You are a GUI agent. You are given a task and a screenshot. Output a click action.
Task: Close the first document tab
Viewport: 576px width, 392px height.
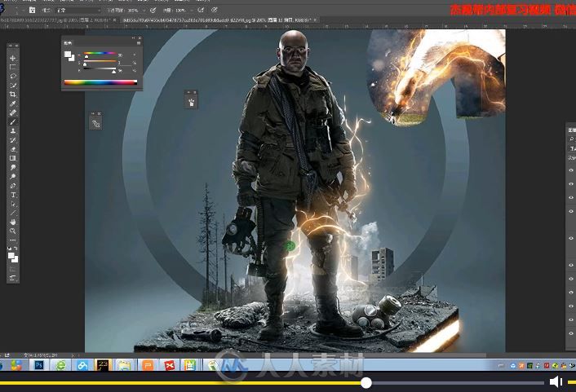click(115, 20)
